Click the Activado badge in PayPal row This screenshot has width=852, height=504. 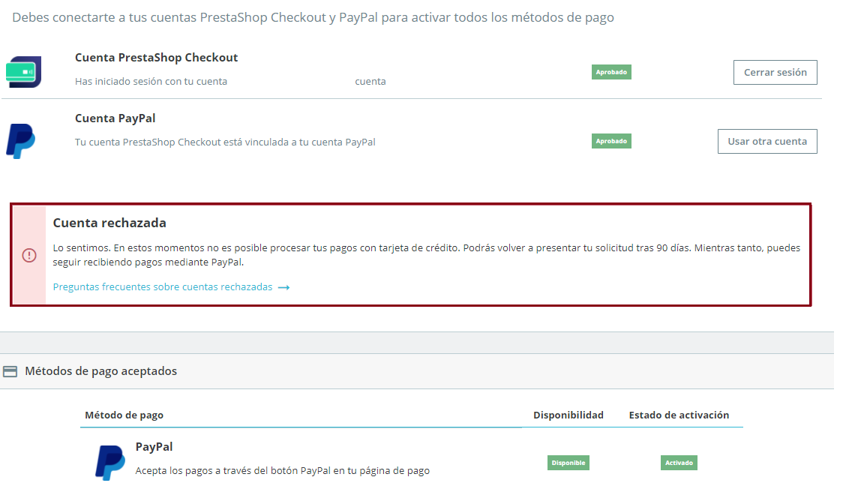coord(679,463)
